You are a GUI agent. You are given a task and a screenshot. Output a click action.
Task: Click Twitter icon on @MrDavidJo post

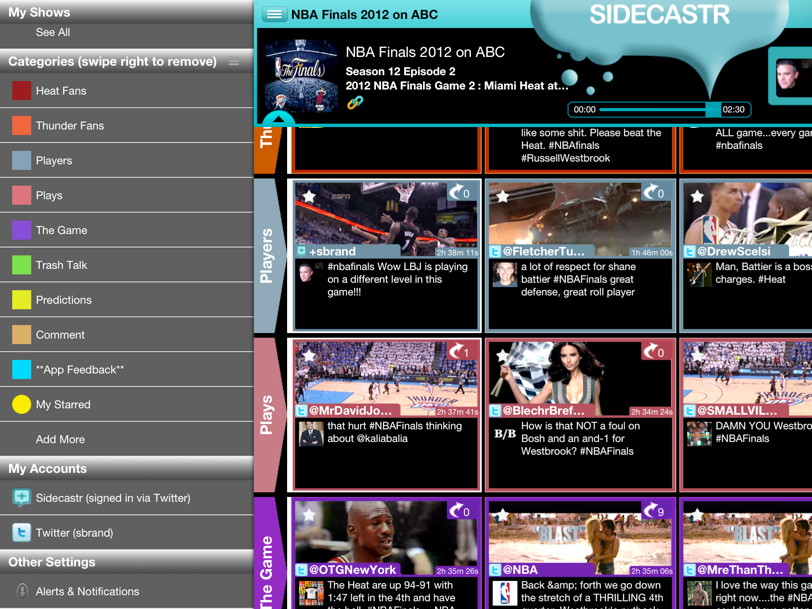pos(301,411)
